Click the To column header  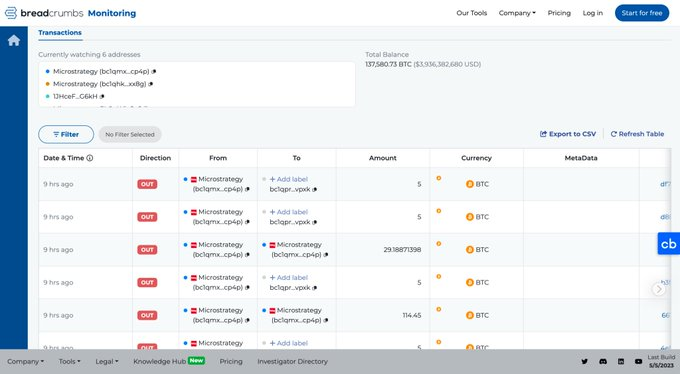[x=297, y=158]
